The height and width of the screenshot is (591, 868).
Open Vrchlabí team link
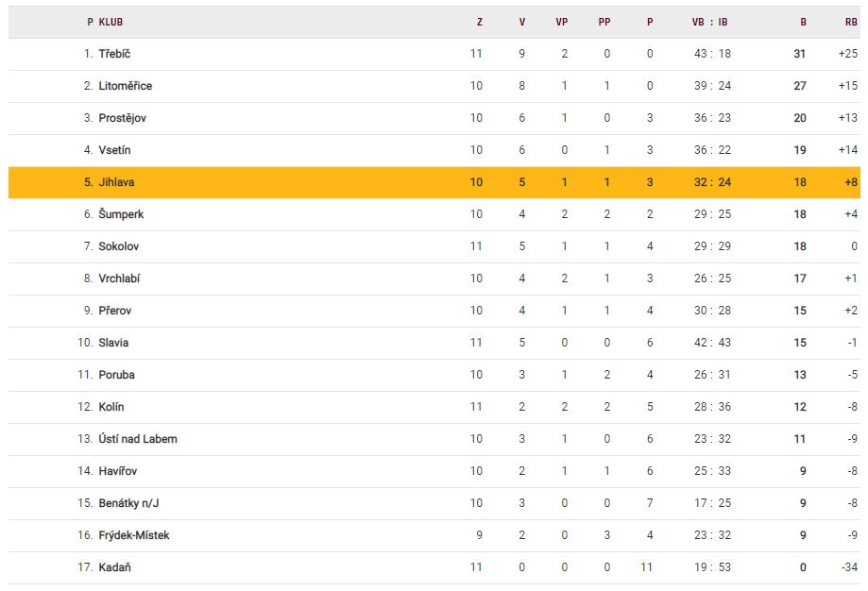click(119, 279)
